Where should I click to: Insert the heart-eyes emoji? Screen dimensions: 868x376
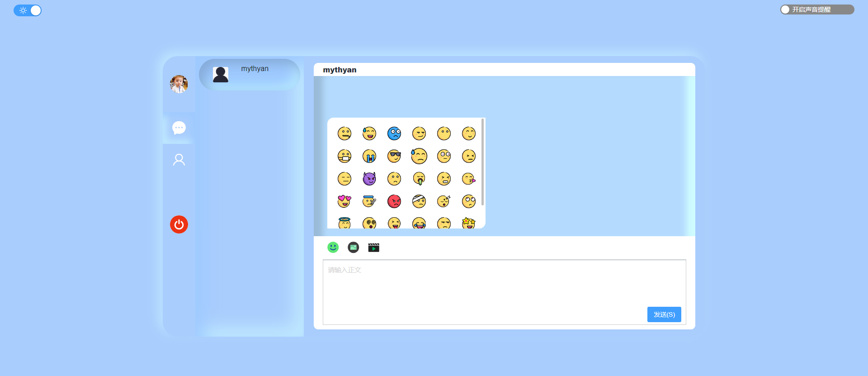(x=344, y=201)
